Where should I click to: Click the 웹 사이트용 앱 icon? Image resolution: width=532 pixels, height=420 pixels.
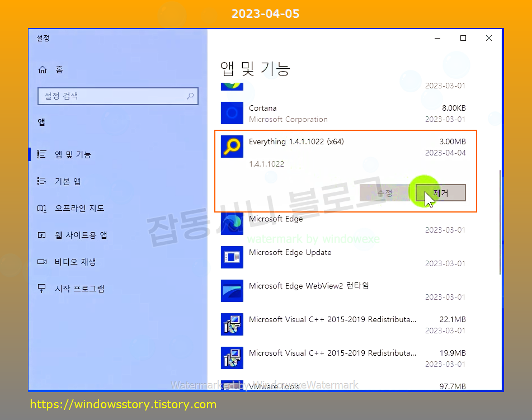pos(41,235)
